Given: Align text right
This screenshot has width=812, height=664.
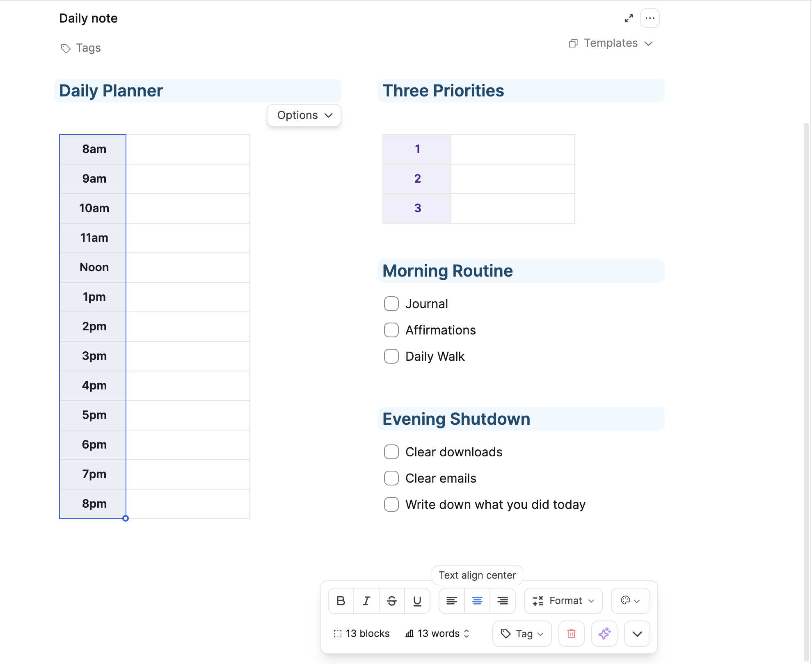Looking at the screenshot, I should tap(503, 601).
